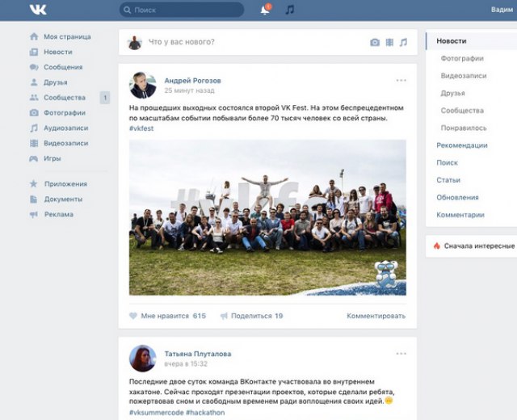Click the Поиск search field in header

point(182,10)
